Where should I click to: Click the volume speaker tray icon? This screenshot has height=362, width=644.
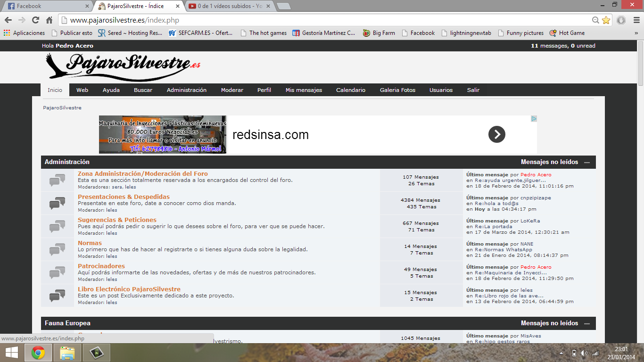584,353
